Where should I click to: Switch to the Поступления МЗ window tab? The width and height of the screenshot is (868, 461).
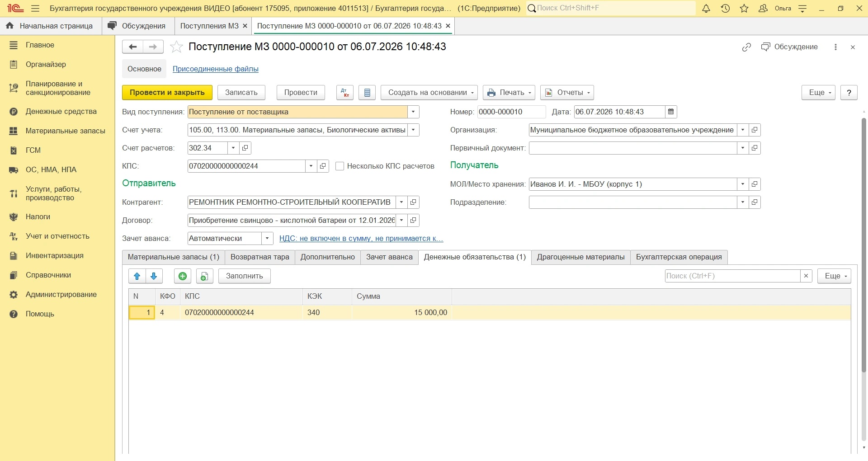pyautogui.click(x=209, y=26)
